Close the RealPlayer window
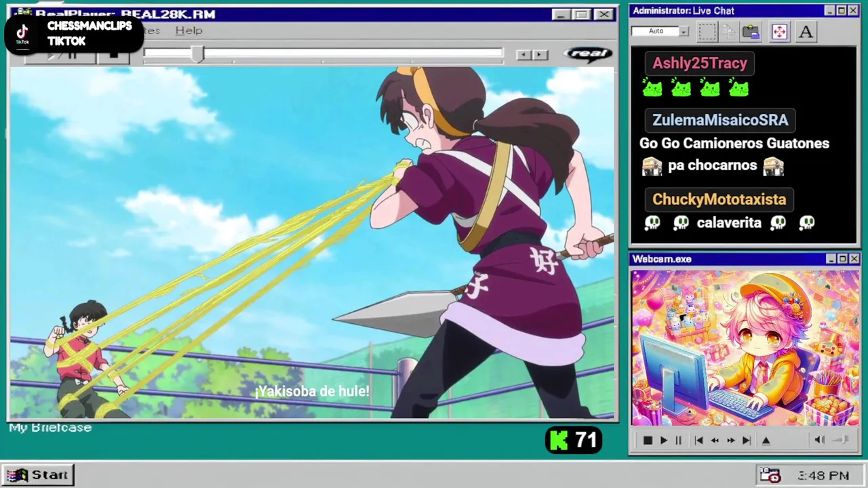 coord(604,14)
